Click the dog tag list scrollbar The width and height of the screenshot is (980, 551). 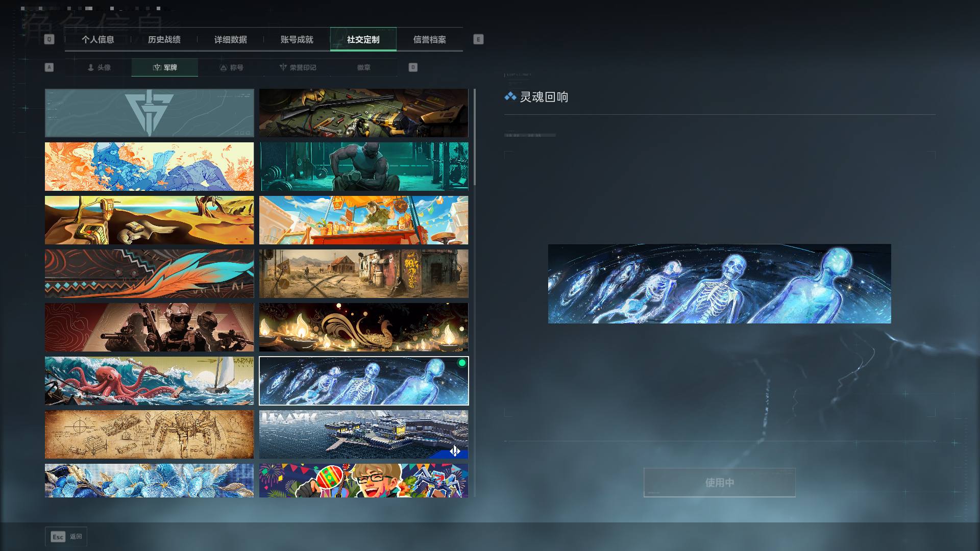pos(474,137)
